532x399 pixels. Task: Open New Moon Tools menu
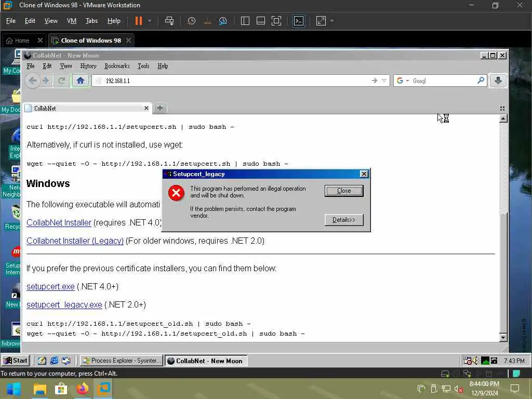[143, 66]
